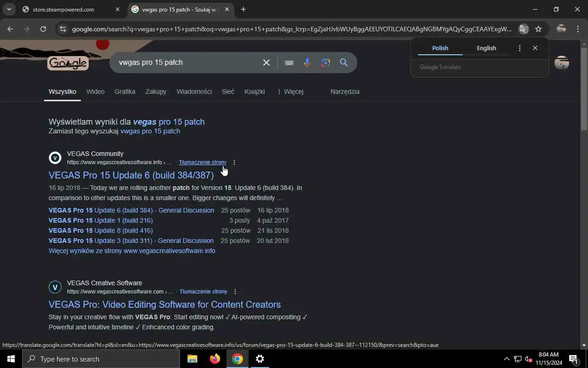Click the clock showing 8:04 AM

coord(548,359)
